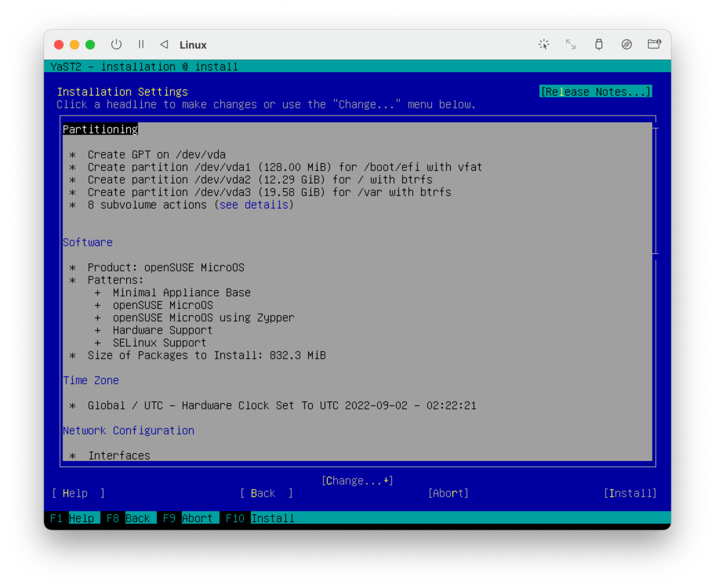This screenshot has height=588, width=715.
Task: Click 'Size of Packages to Install' line
Action: (x=206, y=355)
